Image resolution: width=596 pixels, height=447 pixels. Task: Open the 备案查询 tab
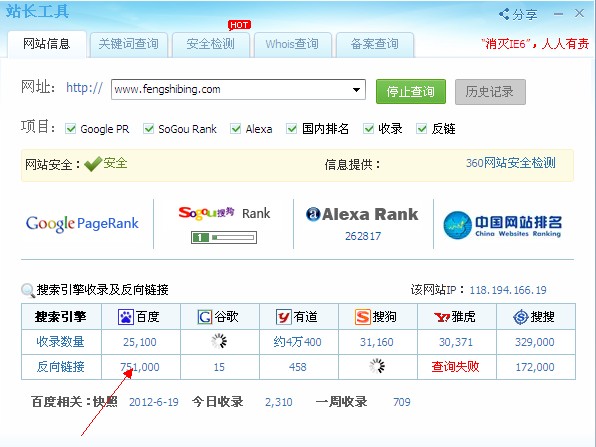point(375,44)
